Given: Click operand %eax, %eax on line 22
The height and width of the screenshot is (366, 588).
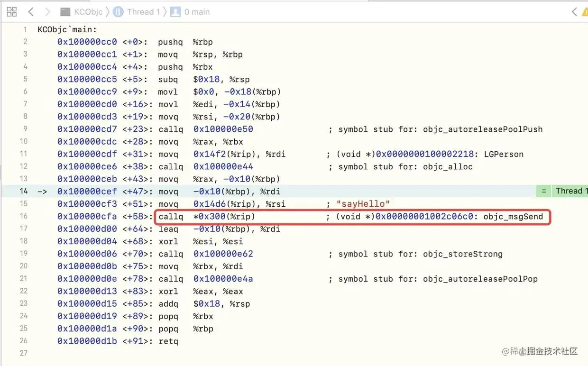Looking at the screenshot, I should [x=218, y=291].
